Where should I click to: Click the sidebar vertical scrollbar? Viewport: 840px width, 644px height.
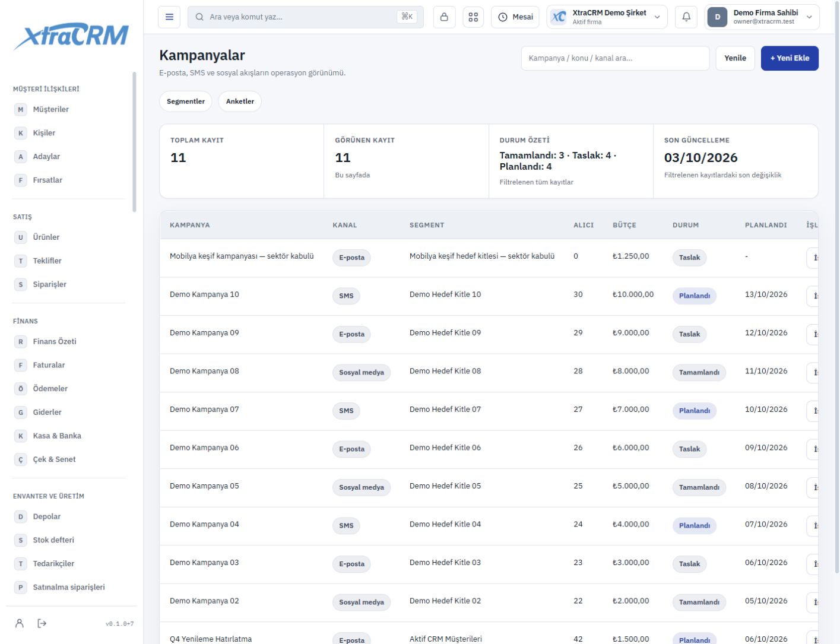pyautogui.click(x=134, y=142)
